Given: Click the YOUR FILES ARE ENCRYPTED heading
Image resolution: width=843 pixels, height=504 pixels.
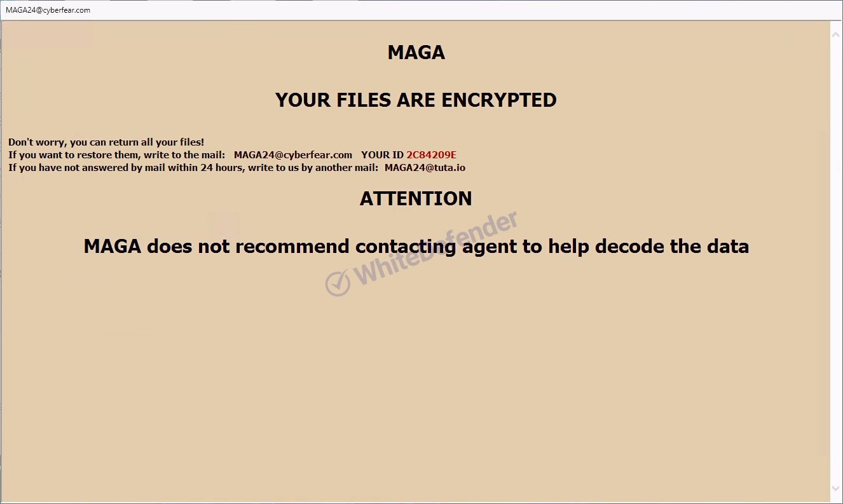Looking at the screenshot, I should (416, 100).
